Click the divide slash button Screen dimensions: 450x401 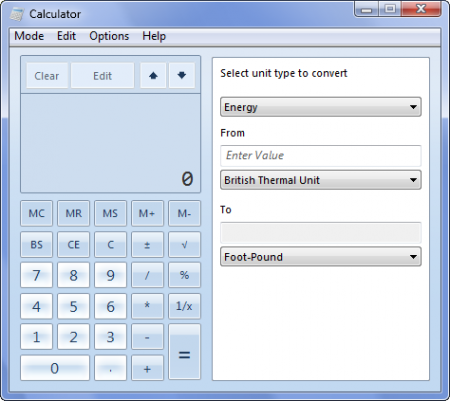point(147,275)
